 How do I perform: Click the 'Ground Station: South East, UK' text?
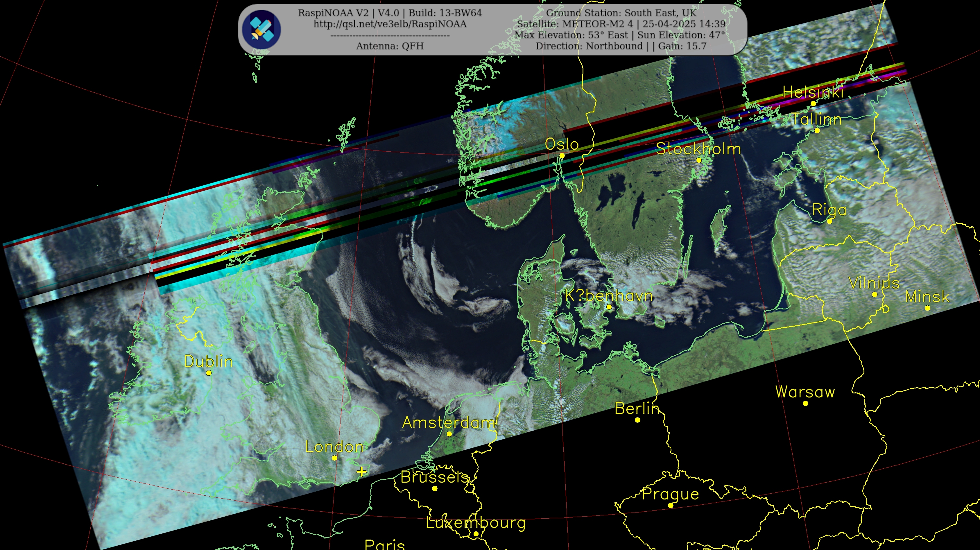621,13
